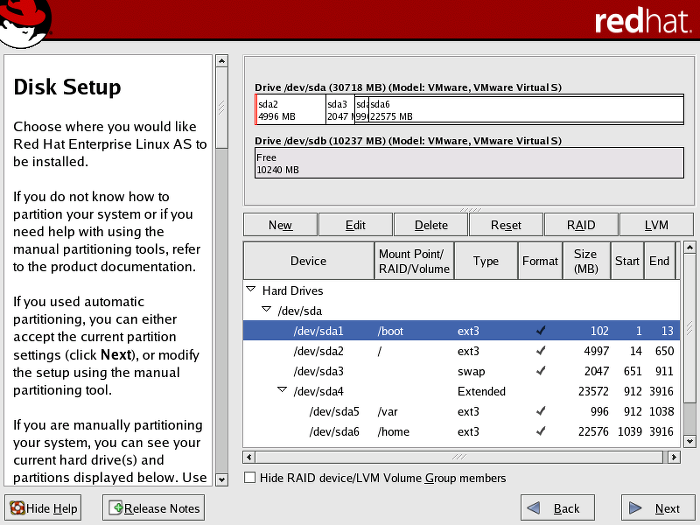Click the format checkmark for /dev/sda6

coord(541,431)
